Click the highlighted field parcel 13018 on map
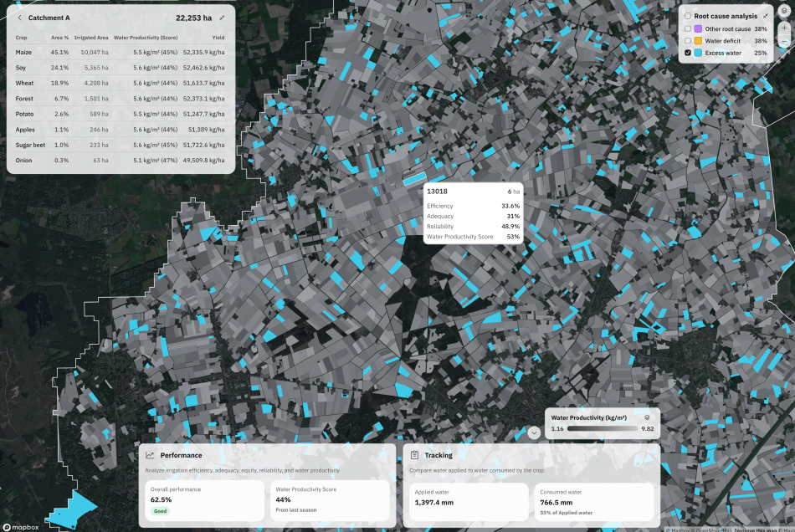The image size is (795, 532). [x=415, y=178]
